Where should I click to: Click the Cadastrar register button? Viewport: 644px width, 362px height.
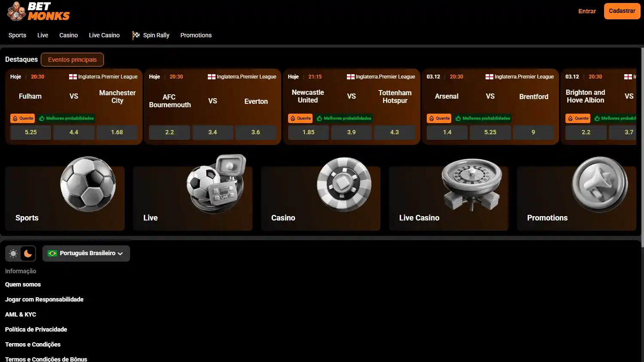click(x=622, y=11)
